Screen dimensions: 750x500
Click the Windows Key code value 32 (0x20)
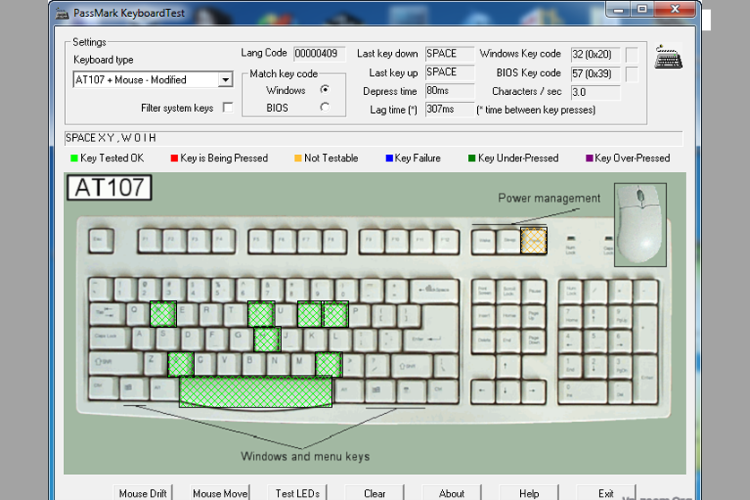[595, 55]
